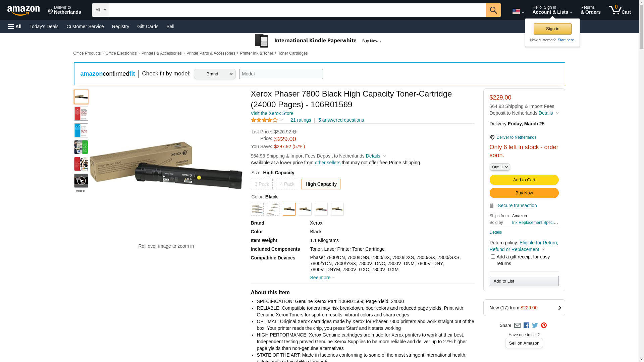The image size is (644, 362).
Task: Click the Add to Cart button
Action: point(524,180)
